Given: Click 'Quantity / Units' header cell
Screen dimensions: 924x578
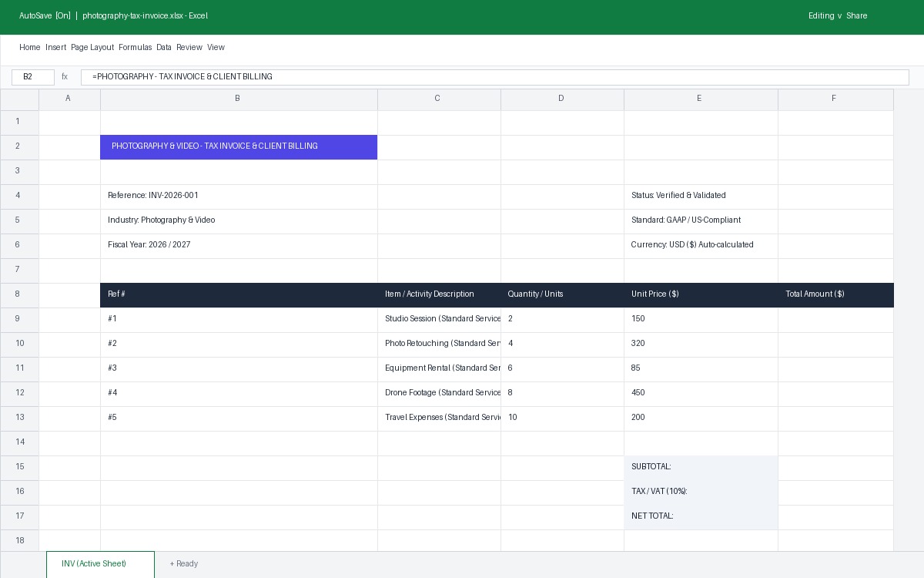Looking at the screenshot, I should pyautogui.click(x=562, y=295).
